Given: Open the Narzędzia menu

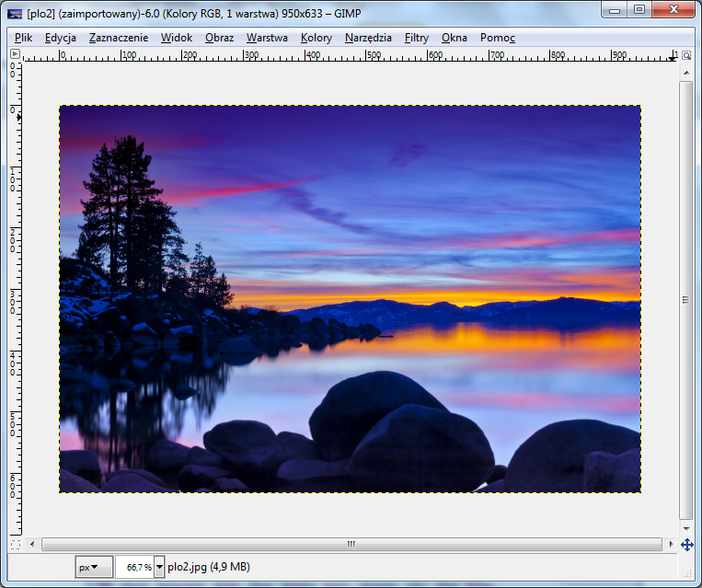Looking at the screenshot, I should point(368,38).
